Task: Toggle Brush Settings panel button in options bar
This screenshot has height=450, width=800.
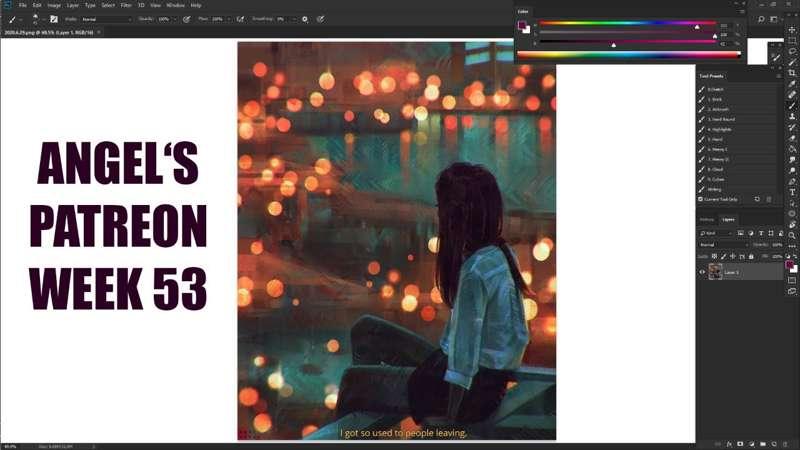Action: click(54, 19)
